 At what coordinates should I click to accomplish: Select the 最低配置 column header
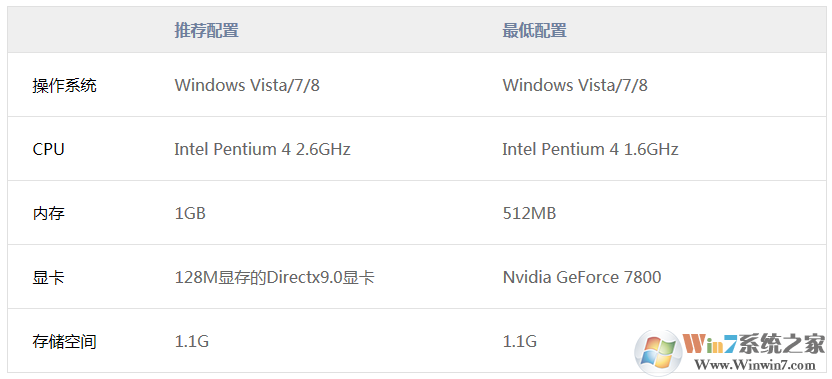click(534, 30)
